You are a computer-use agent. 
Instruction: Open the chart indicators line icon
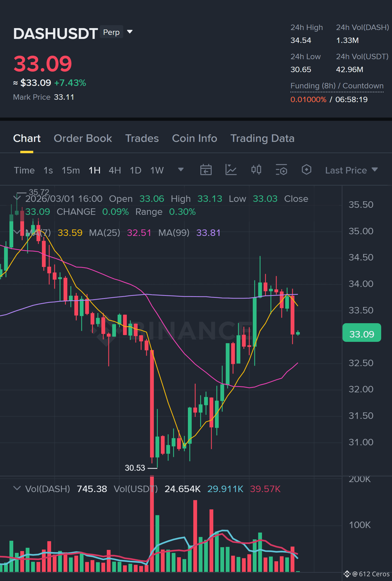(x=231, y=170)
